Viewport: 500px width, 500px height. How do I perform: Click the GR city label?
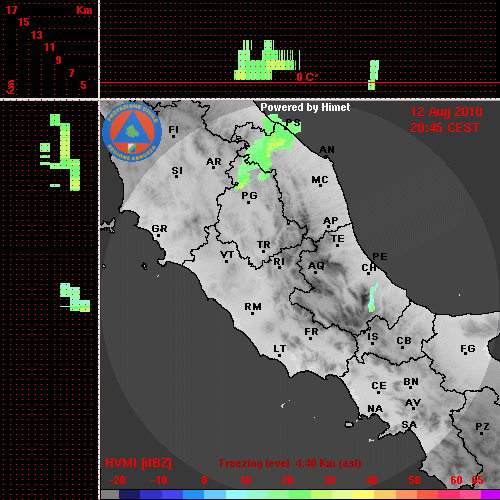coord(159,230)
